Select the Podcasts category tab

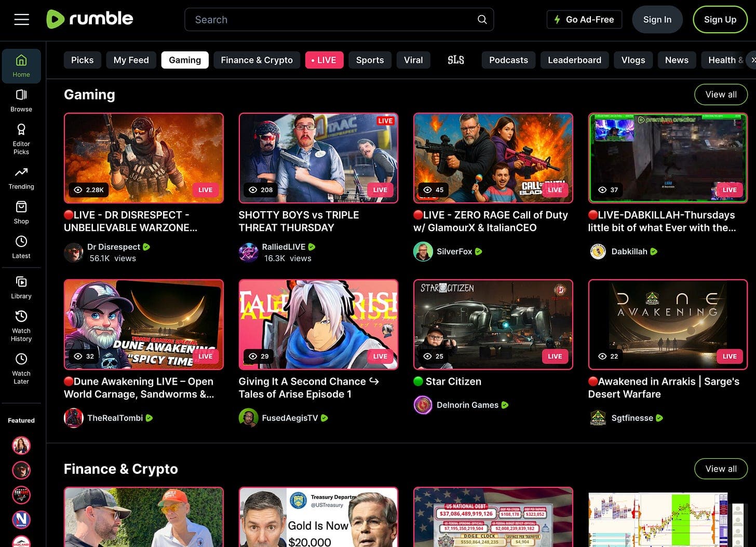[509, 60]
